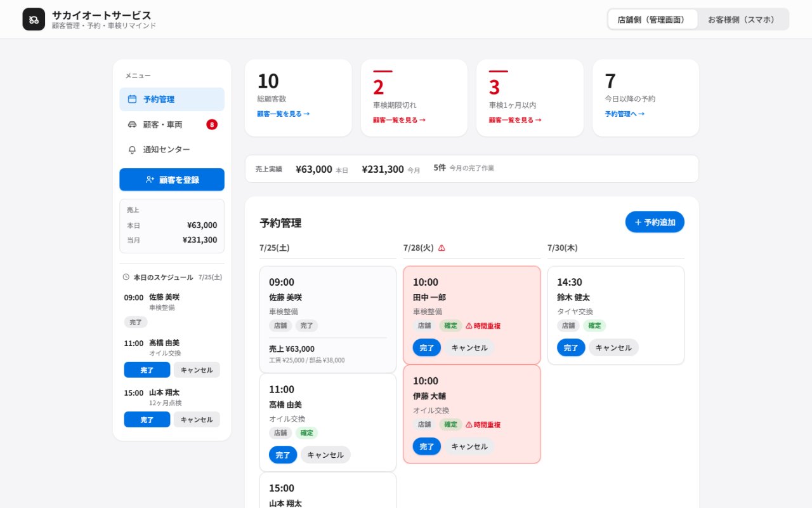Cancel 田中 一郎 10:00 booking

coord(469,347)
